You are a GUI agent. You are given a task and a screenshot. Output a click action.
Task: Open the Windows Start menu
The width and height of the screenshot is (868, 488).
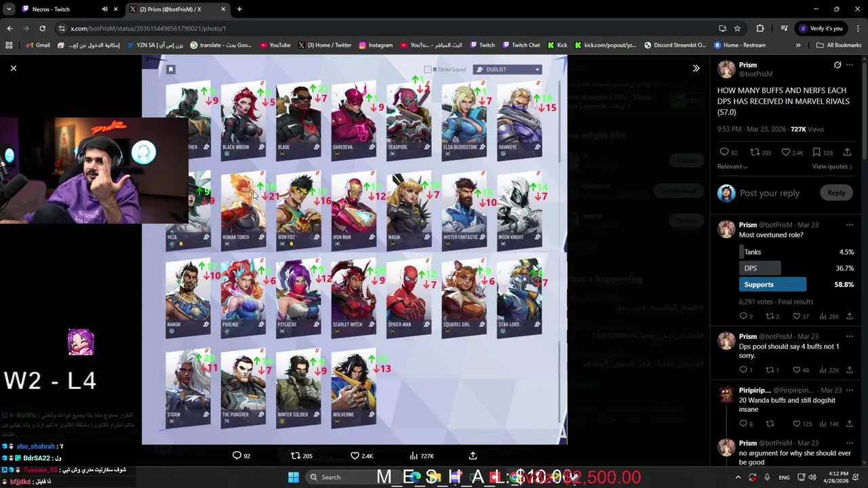point(294,477)
